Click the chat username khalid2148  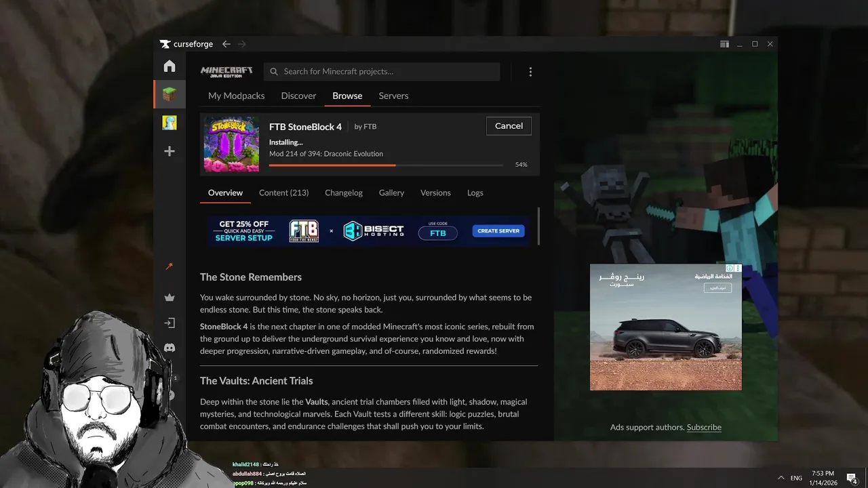(247, 464)
